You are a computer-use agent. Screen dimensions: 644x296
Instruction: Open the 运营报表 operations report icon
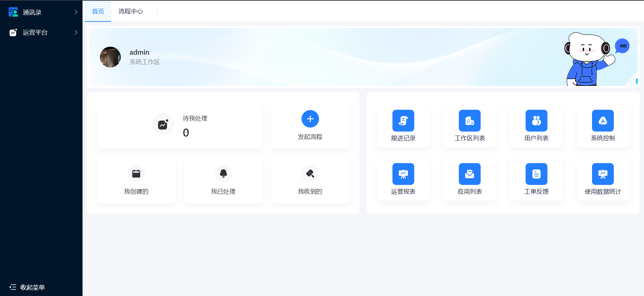click(x=403, y=174)
